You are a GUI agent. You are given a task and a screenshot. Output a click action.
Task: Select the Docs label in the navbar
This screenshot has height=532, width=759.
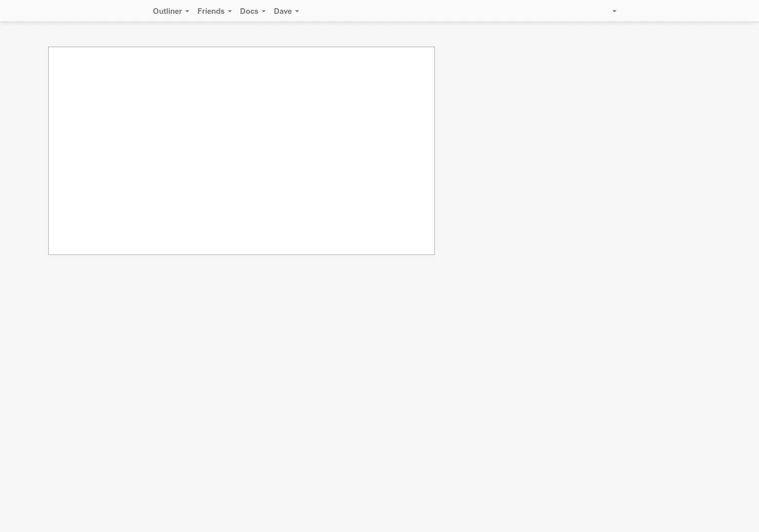coord(249,11)
